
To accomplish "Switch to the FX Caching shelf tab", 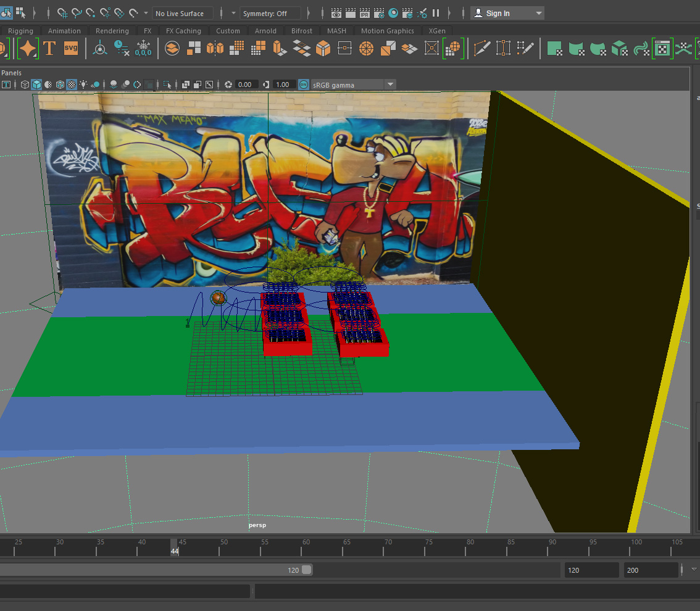I will [183, 31].
